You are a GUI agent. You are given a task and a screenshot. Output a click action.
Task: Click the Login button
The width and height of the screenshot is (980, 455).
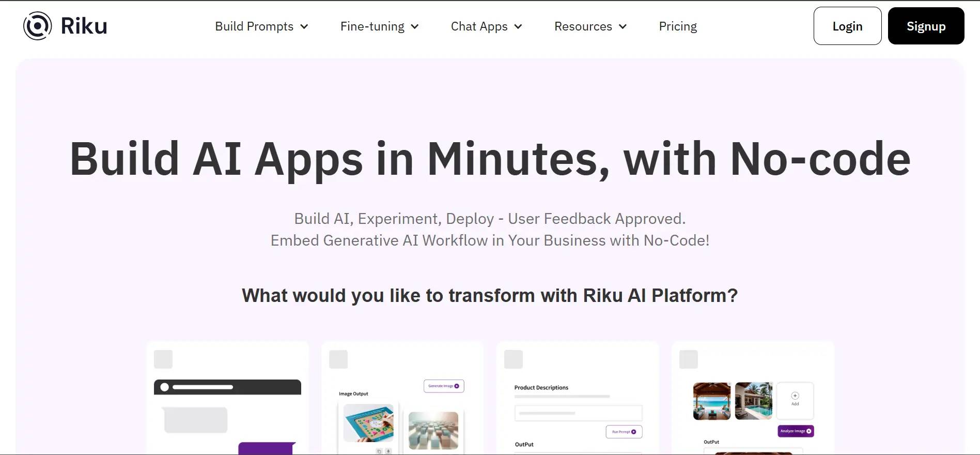(x=847, y=26)
